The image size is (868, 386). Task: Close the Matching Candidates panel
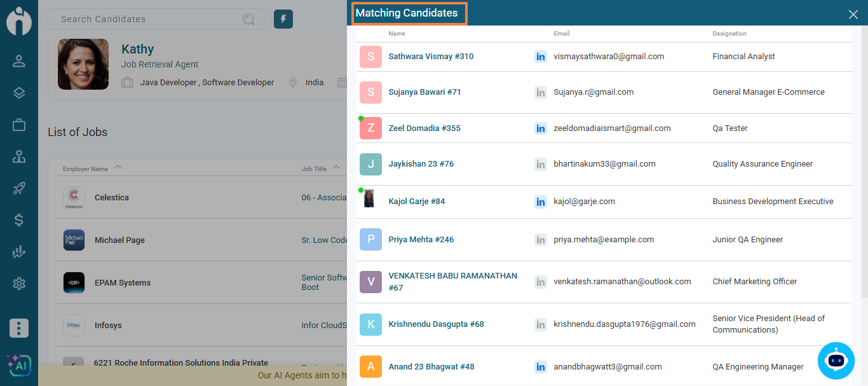pyautogui.click(x=853, y=15)
